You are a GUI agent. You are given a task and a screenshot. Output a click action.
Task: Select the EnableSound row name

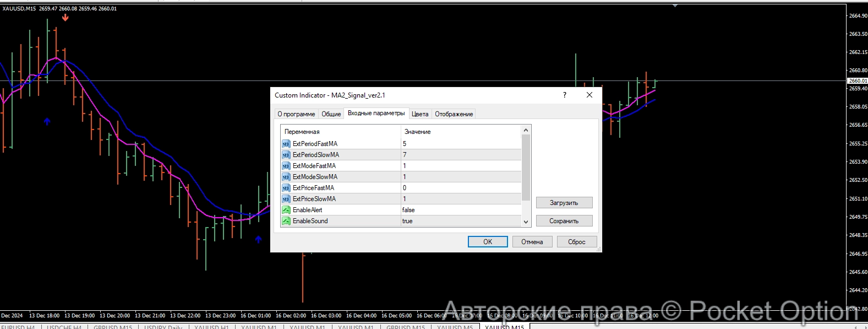click(x=310, y=221)
